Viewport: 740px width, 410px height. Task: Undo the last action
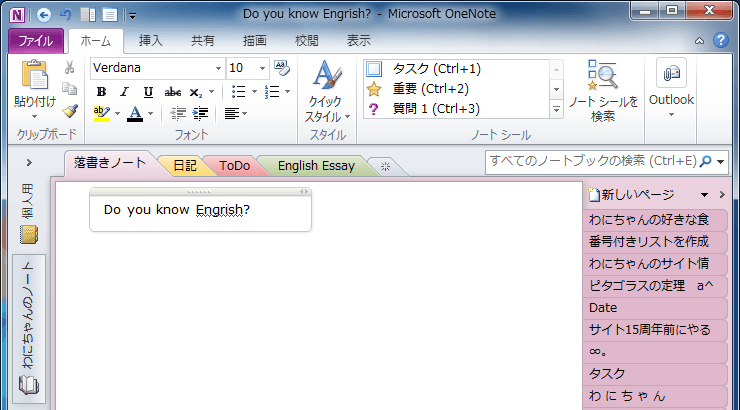65,15
